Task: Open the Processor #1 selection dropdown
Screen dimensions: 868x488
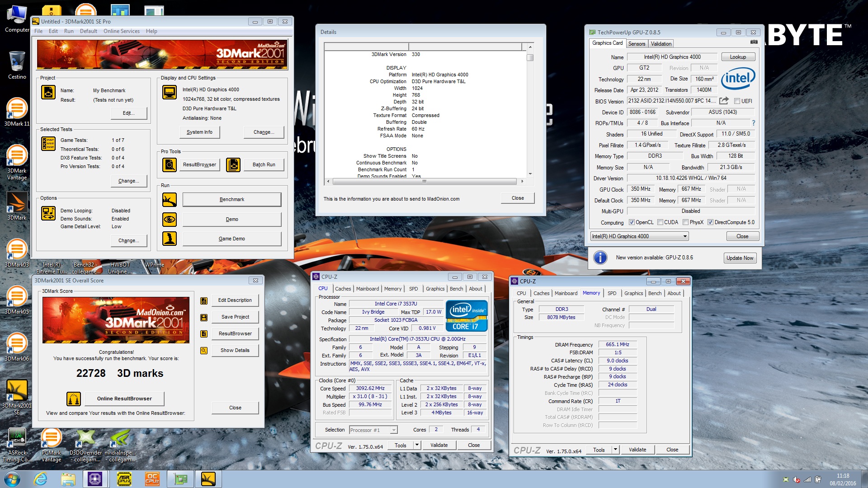Action: pyautogui.click(x=373, y=430)
